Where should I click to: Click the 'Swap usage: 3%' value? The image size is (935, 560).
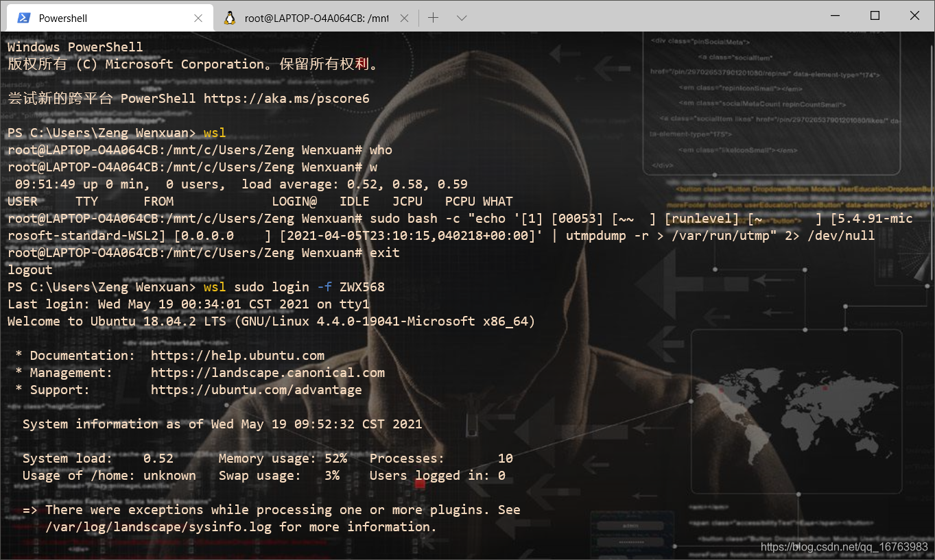(x=279, y=476)
